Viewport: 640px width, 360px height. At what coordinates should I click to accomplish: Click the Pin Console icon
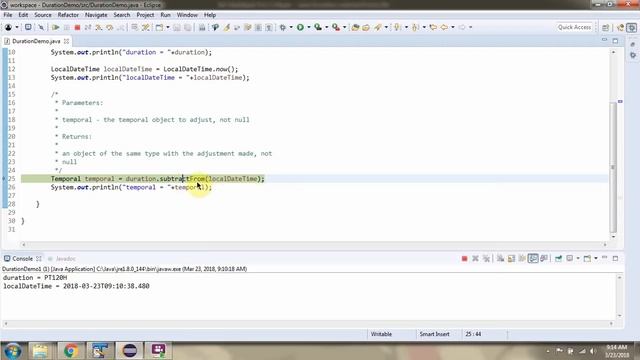(x=558, y=258)
